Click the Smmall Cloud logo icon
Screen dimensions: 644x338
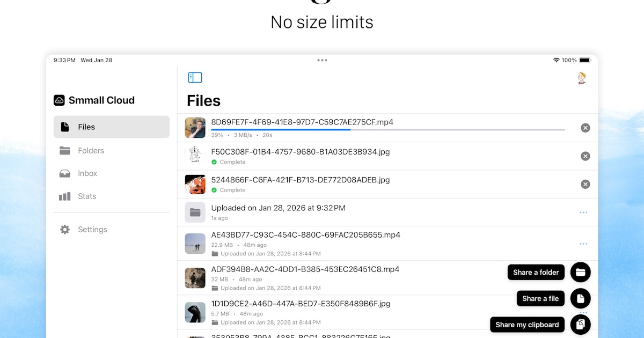[59, 100]
